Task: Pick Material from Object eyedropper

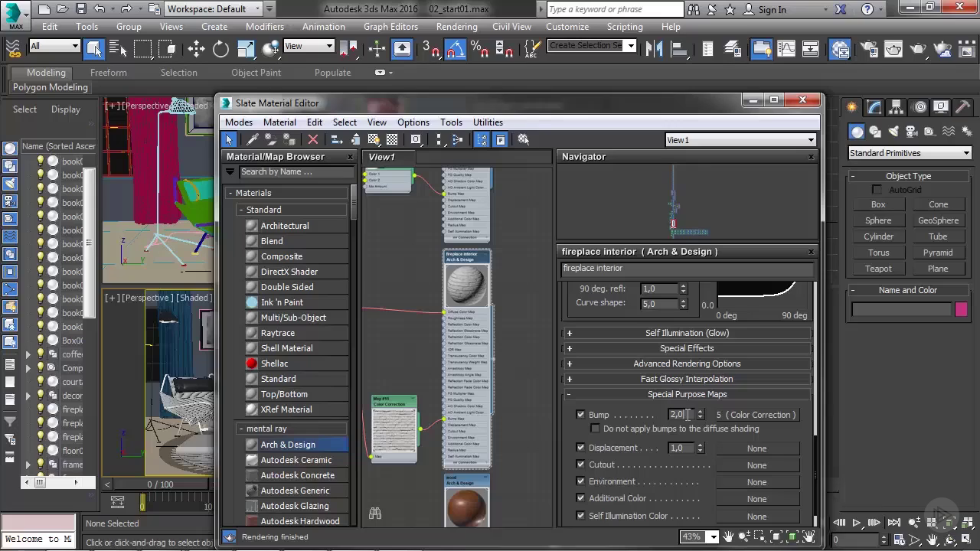Action: tap(252, 139)
